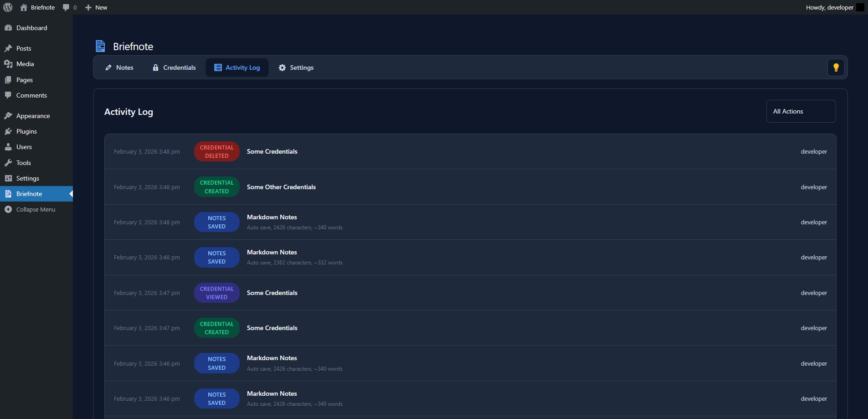The height and width of the screenshot is (419, 868).
Task: Click the Users person icon
Action: pos(8,147)
